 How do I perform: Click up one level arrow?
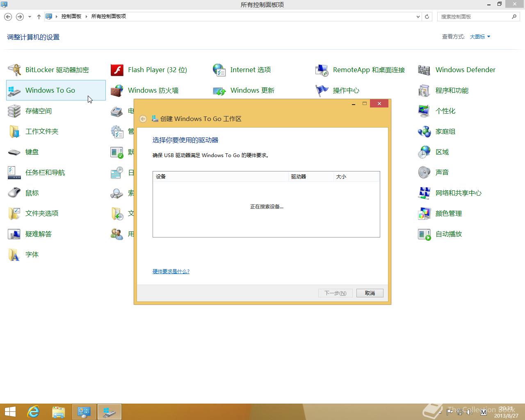click(39, 17)
